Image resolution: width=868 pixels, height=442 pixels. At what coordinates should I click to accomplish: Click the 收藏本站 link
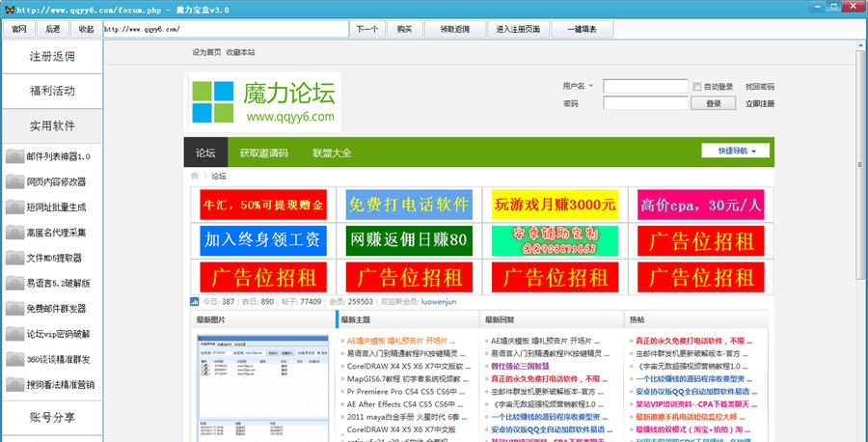[240, 52]
